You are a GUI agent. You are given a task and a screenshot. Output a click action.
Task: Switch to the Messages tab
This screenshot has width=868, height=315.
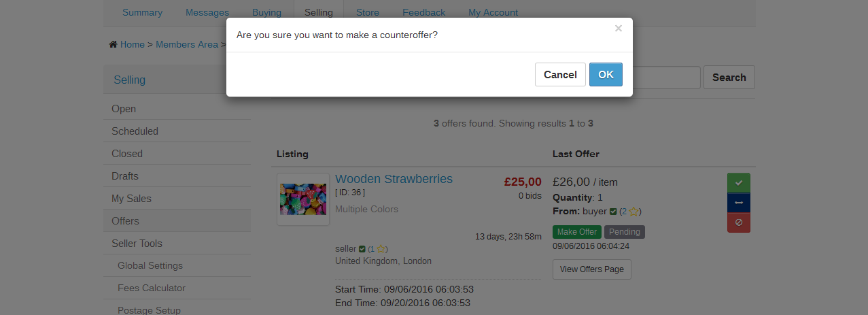pos(207,12)
